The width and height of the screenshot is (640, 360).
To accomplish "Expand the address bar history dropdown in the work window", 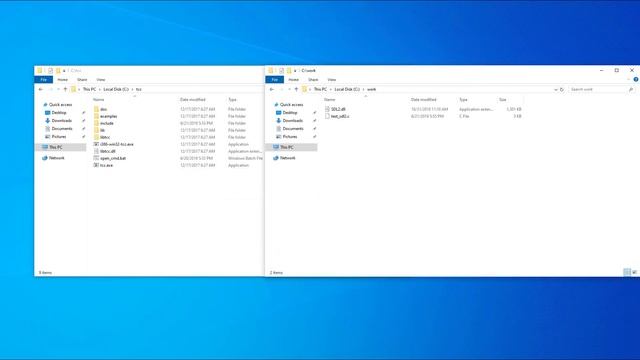I will point(556,89).
